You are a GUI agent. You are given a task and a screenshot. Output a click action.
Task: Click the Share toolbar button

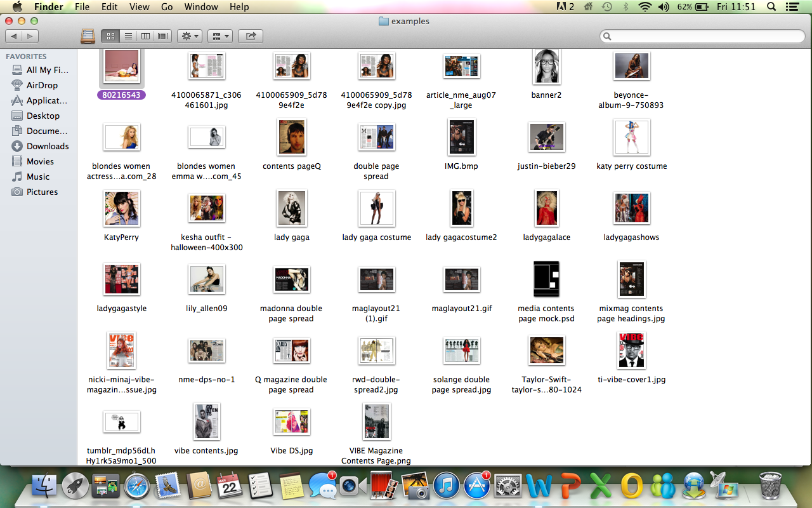point(251,36)
